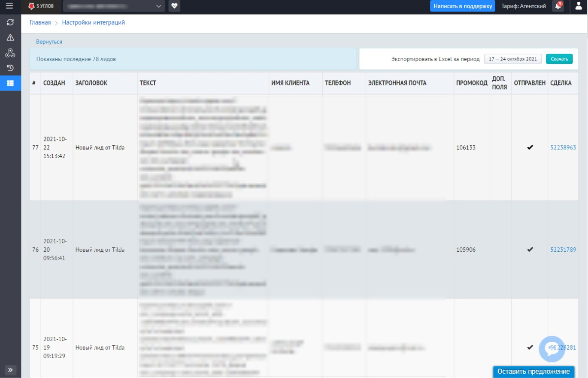
Task: Open deal link 52231789
Action: [x=563, y=250]
